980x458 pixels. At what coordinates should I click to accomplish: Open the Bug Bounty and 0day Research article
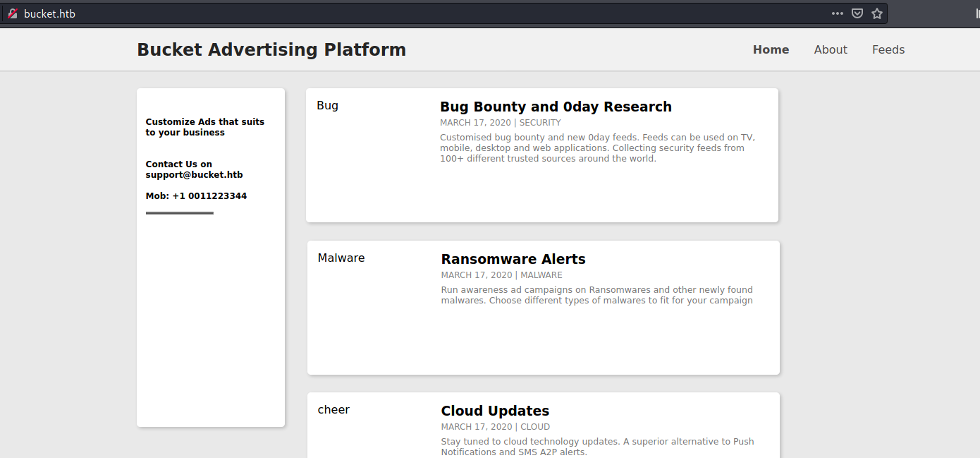click(x=556, y=107)
